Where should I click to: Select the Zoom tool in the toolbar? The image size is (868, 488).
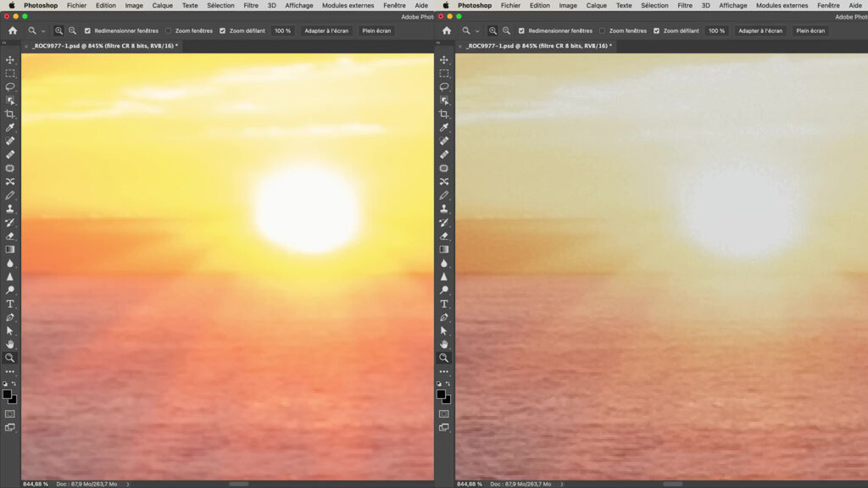click(10, 358)
